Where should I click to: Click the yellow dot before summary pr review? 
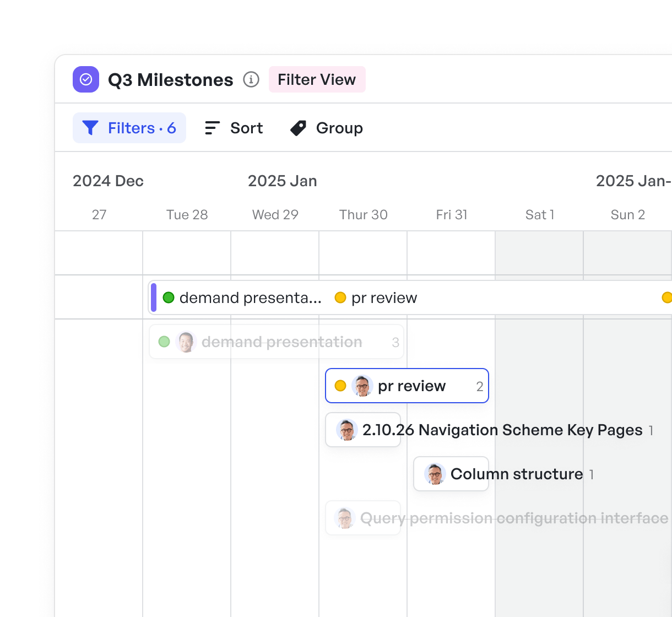(340, 297)
